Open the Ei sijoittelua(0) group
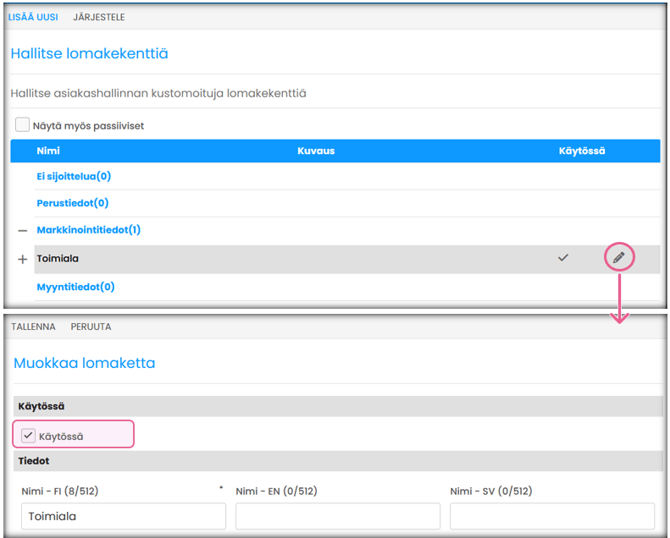The image size is (670, 538). tap(73, 176)
